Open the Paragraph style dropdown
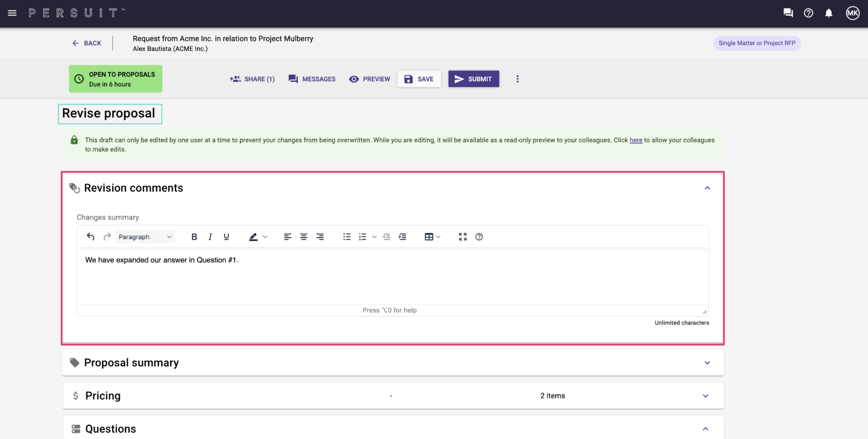 pyautogui.click(x=145, y=237)
